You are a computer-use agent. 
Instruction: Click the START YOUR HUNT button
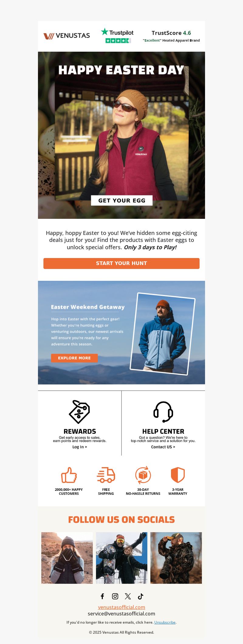click(122, 263)
